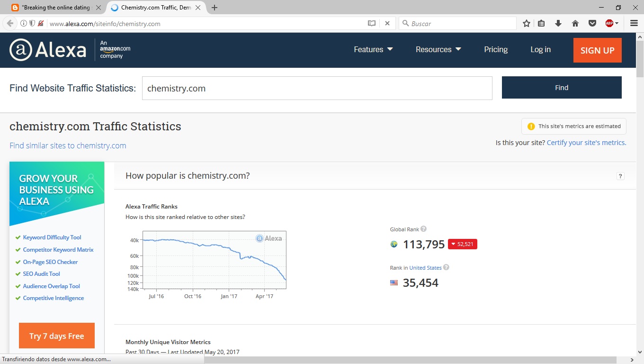
Task: Click the Find button
Action: pos(562,88)
